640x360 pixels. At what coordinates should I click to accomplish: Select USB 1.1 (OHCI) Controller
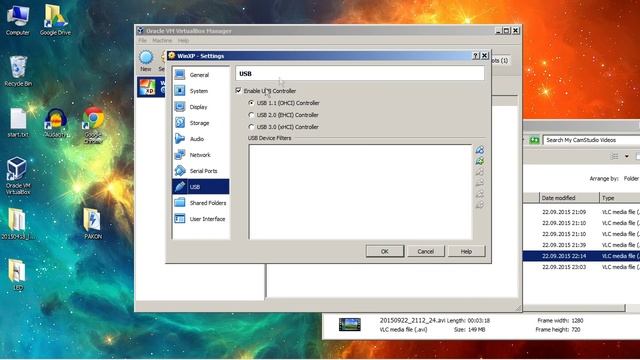coord(251,103)
